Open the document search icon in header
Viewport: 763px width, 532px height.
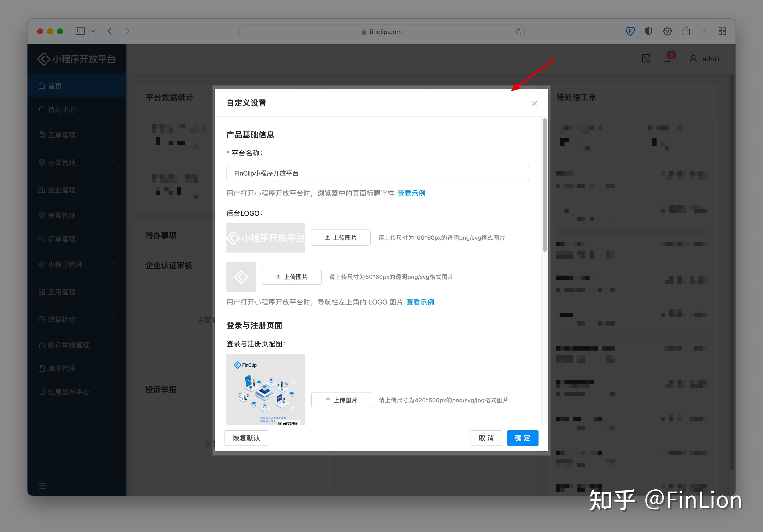646,59
